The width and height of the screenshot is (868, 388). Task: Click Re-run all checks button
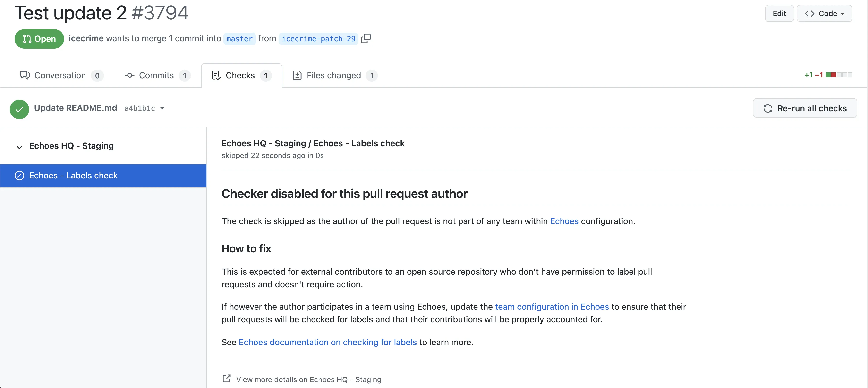pyautogui.click(x=805, y=108)
